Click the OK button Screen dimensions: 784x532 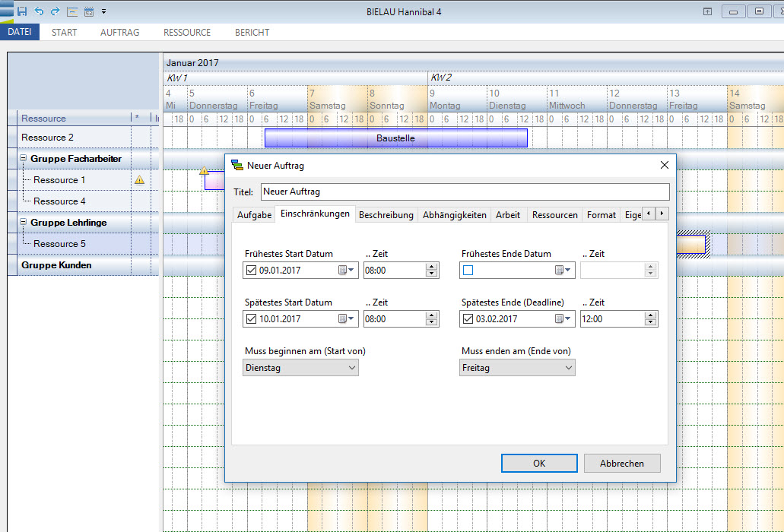[x=538, y=463]
